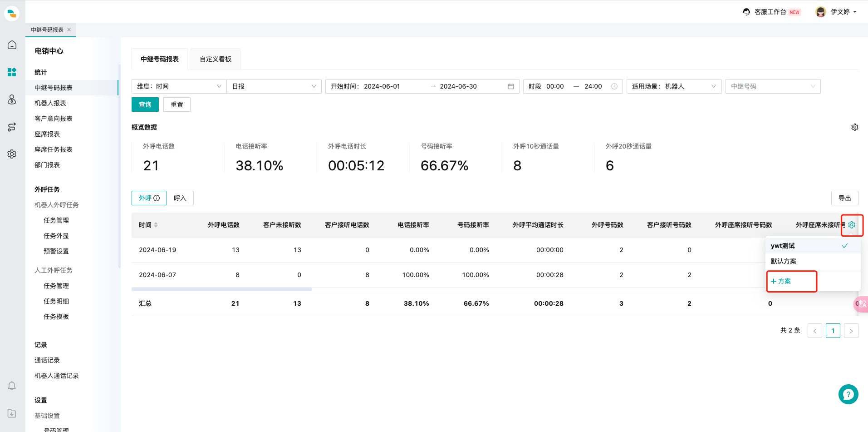
Task: Open 座席报表 in sidebar
Action: click(47, 134)
